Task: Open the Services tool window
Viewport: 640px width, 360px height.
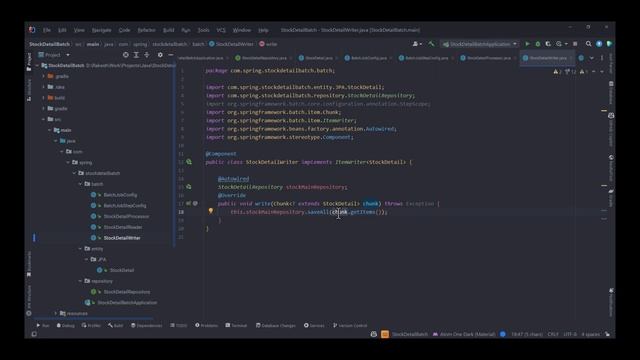Action: (x=314, y=325)
